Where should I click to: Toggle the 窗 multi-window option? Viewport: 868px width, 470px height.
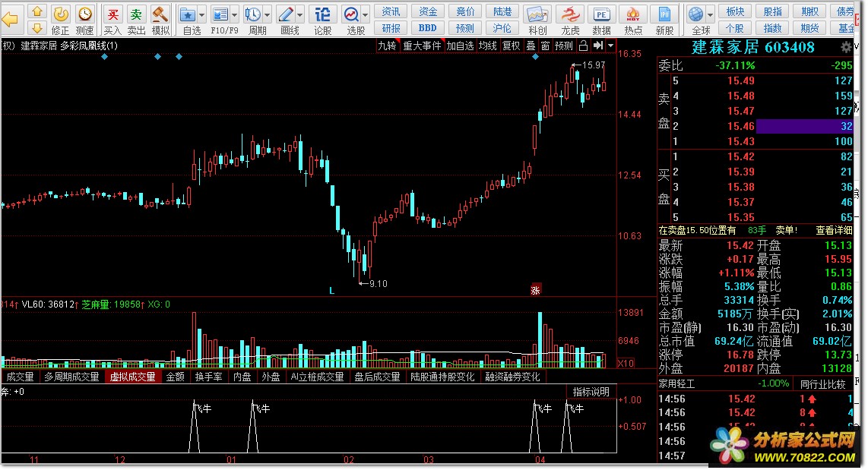tap(545, 46)
